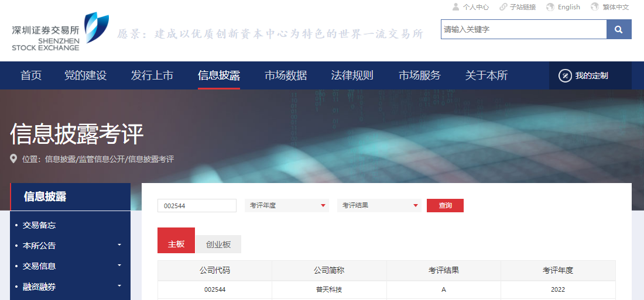
Task: Click the globe icon beside 繁体中文
Action: [x=595, y=7]
